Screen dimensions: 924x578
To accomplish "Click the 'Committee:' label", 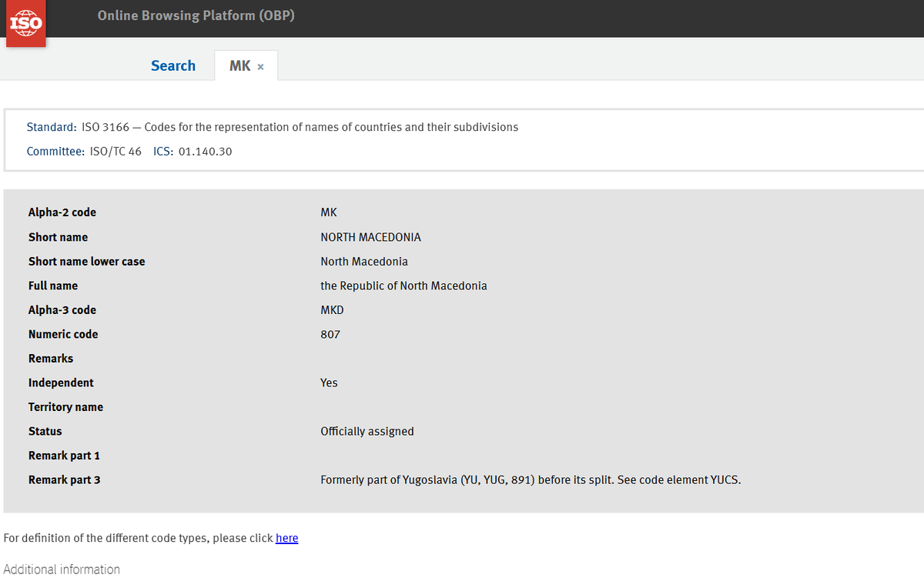I will click(x=55, y=152).
